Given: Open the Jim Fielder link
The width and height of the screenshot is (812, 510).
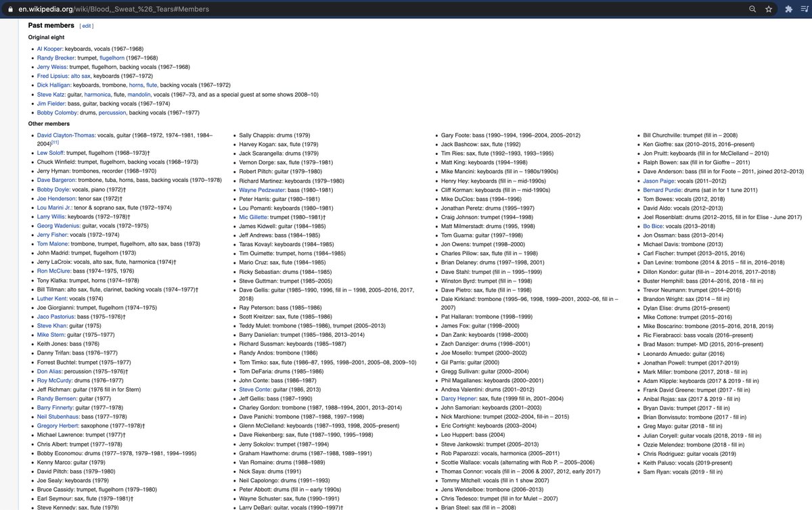Looking at the screenshot, I should coord(52,103).
